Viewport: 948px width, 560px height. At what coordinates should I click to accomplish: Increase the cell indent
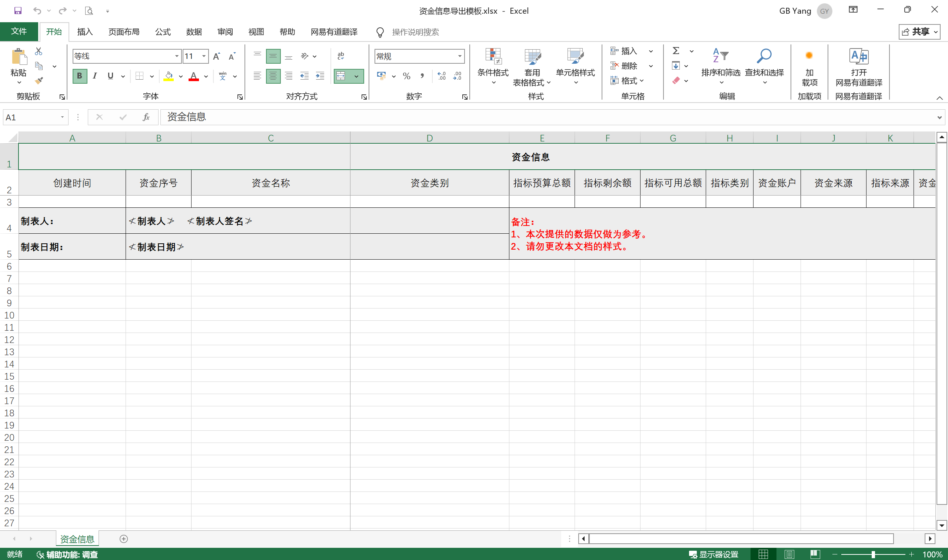coord(320,76)
